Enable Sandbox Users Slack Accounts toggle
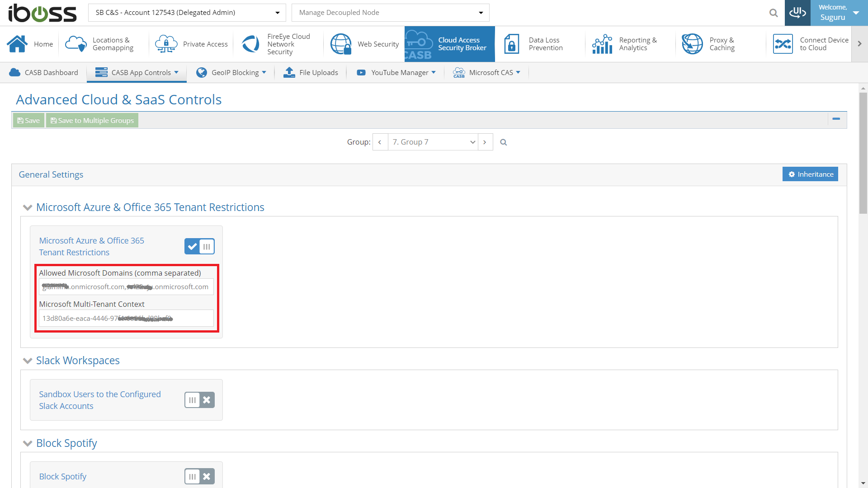Image resolution: width=868 pixels, height=488 pixels. pos(199,400)
